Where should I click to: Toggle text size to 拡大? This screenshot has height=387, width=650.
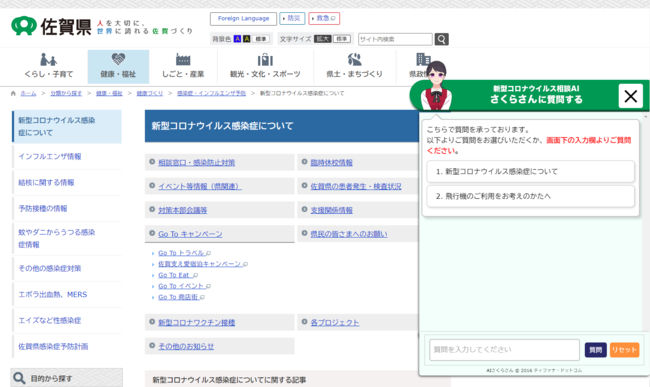(x=323, y=39)
